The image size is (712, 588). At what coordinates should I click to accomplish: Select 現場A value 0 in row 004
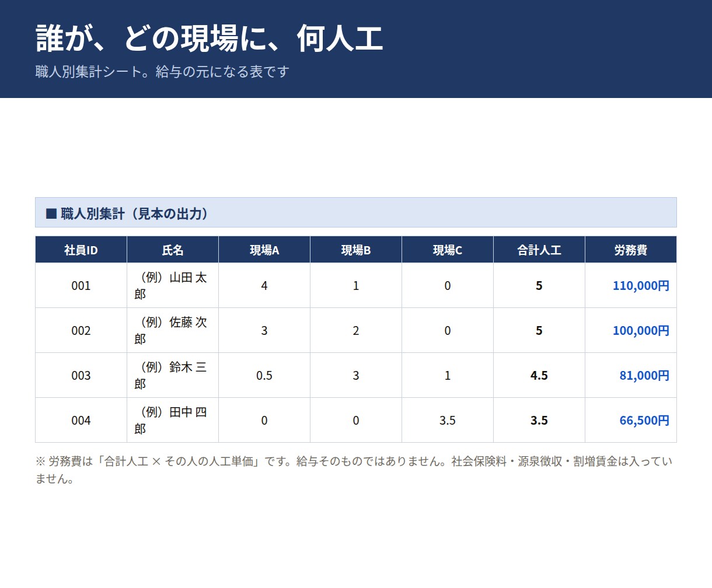point(264,421)
